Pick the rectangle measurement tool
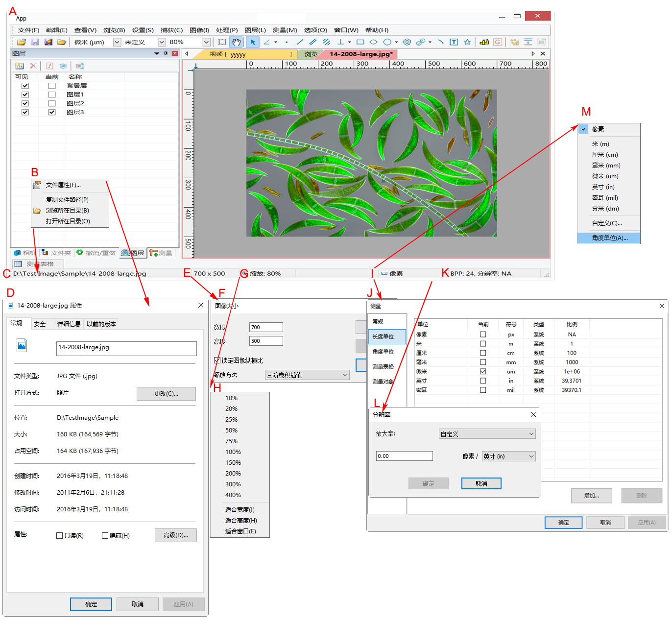672x622 pixels. pos(360,42)
